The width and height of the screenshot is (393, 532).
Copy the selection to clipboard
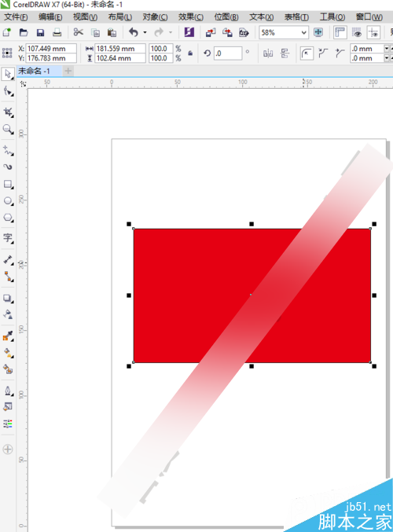tap(96, 32)
